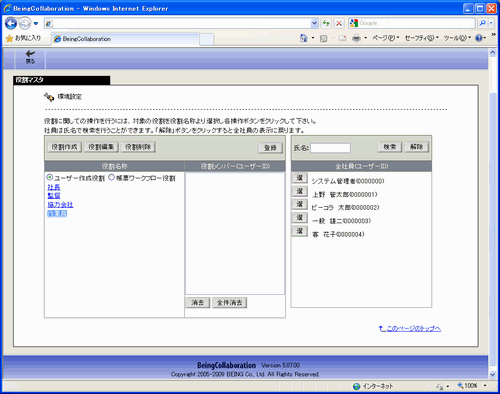Open the Favorites (お気に入り) star button
The image size is (500, 394).
pyautogui.click(x=23, y=38)
